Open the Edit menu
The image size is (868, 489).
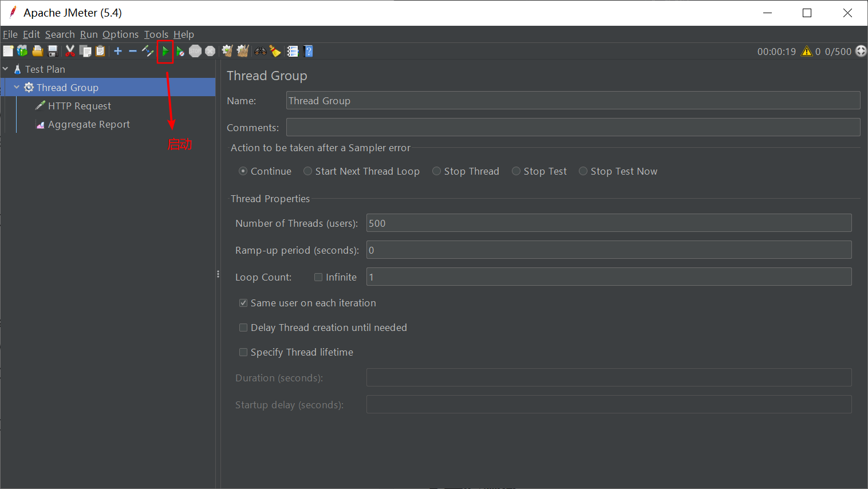pos(31,34)
